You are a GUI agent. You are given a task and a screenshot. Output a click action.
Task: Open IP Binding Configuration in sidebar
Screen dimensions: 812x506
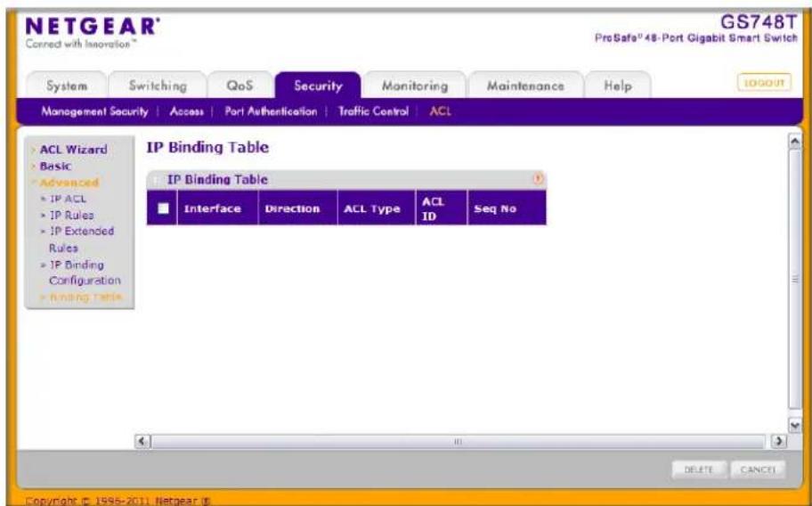point(85,273)
